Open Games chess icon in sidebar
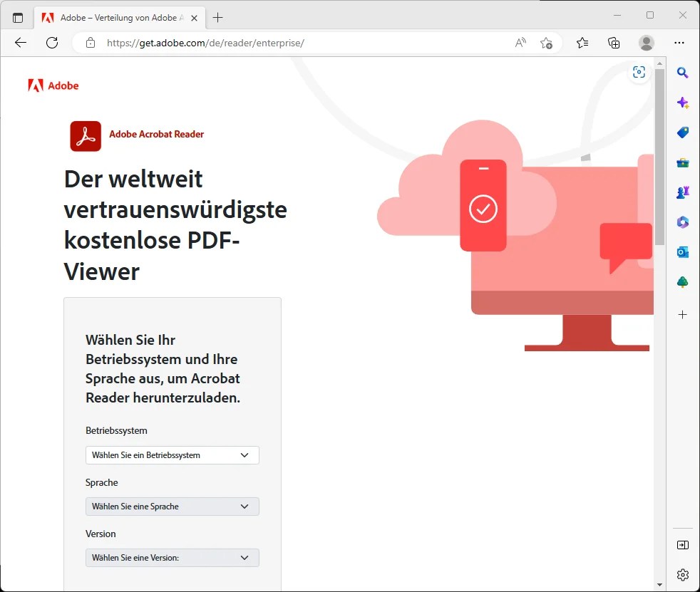This screenshot has width=700, height=592. [682, 192]
